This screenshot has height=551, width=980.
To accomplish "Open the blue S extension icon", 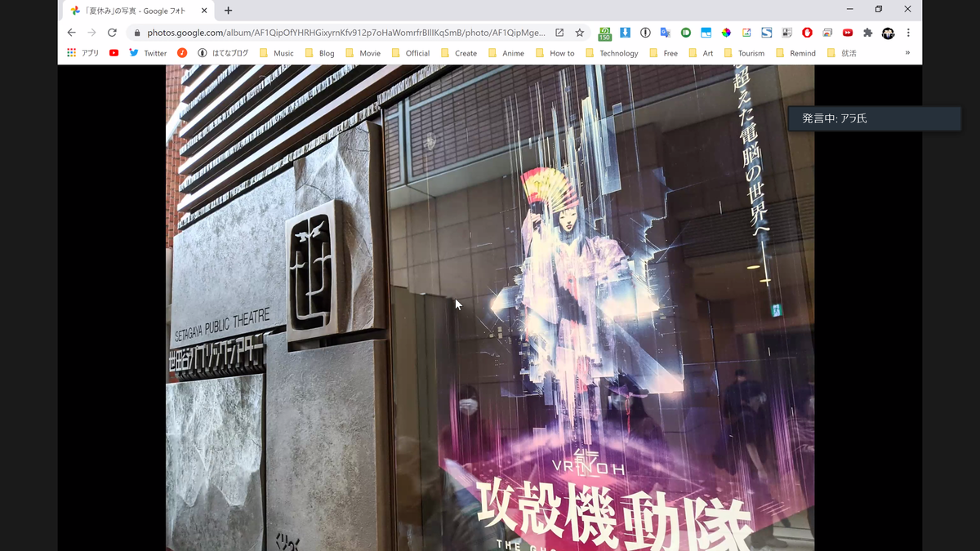I will pos(767,33).
